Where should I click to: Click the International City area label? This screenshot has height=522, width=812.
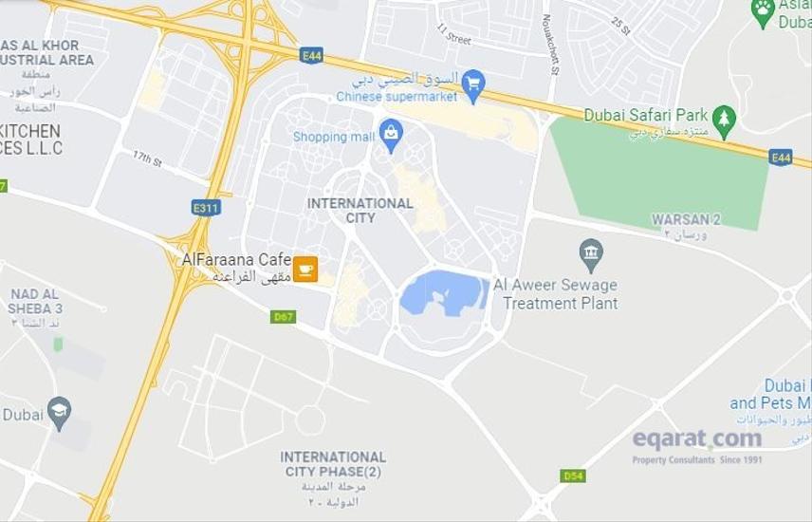[360, 211]
